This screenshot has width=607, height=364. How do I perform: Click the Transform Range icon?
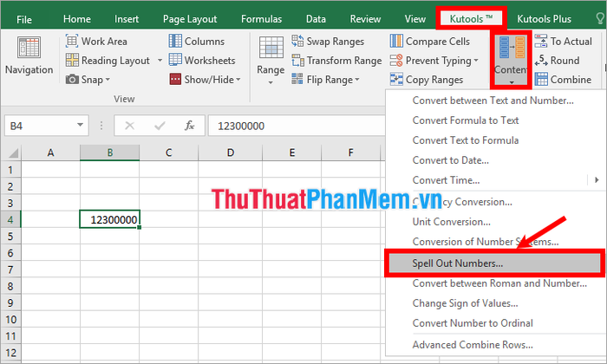pyautogui.click(x=297, y=61)
